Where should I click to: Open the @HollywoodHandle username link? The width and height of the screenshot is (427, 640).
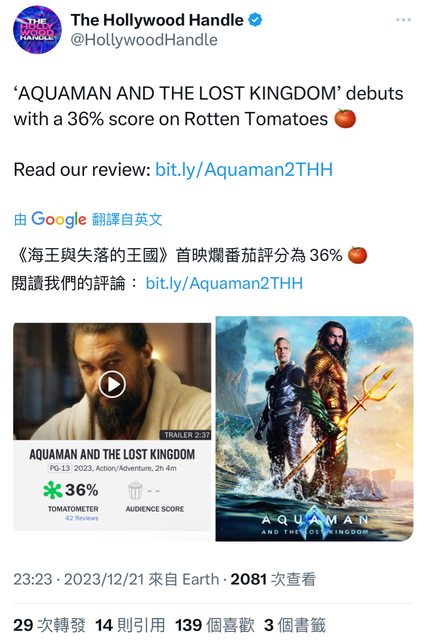pos(144,40)
